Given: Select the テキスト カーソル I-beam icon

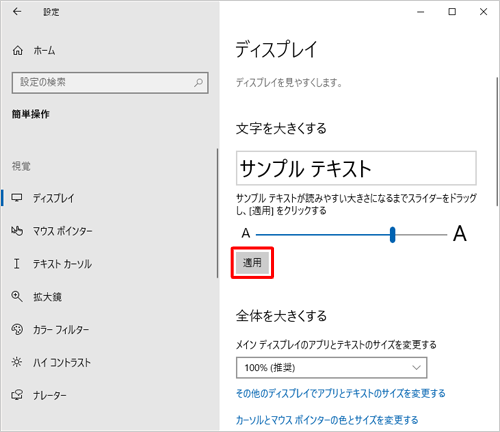Looking at the screenshot, I should point(16,264).
